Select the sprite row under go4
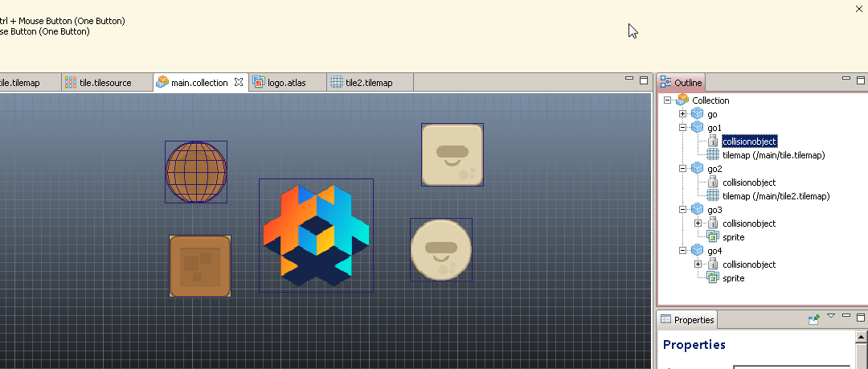The image size is (868, 369). tap(734, 278)
